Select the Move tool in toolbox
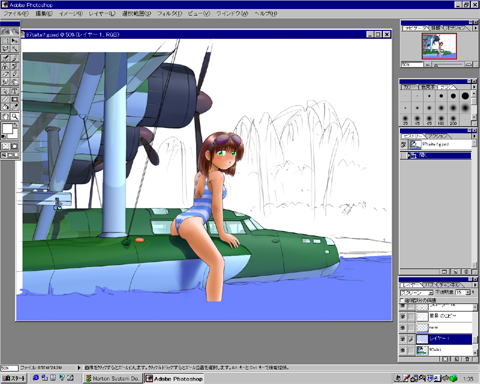Image resolution: width=480 pixels, height=384 pixels. pos(15,40)
